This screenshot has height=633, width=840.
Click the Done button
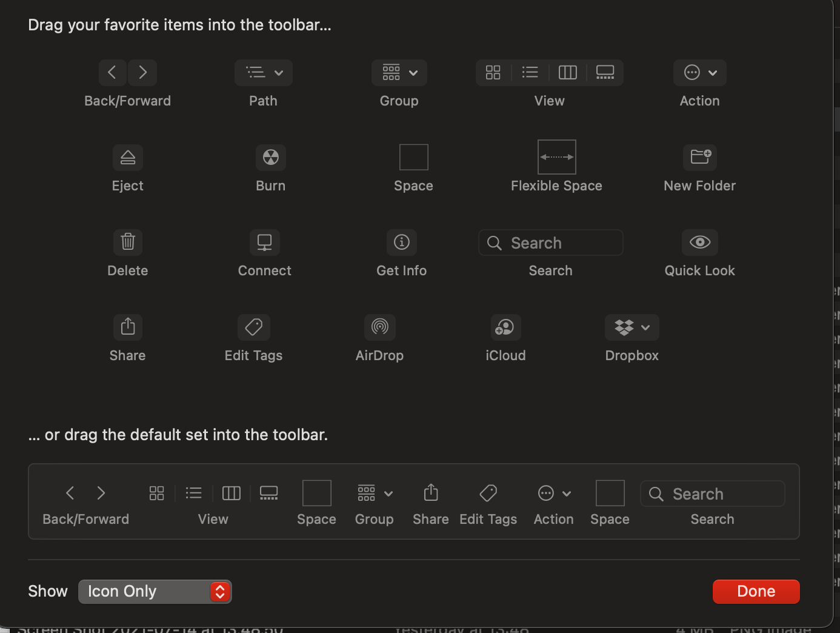coord(756,591)
